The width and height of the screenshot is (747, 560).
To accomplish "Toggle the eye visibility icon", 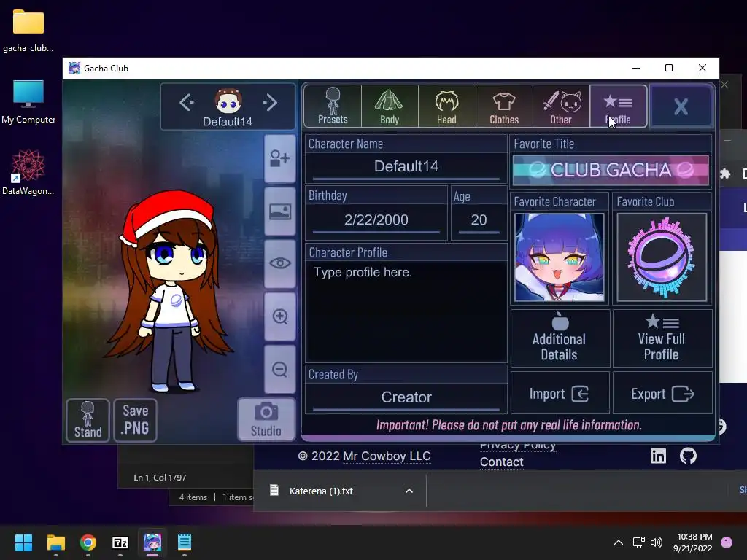I will tap(280, 263).
